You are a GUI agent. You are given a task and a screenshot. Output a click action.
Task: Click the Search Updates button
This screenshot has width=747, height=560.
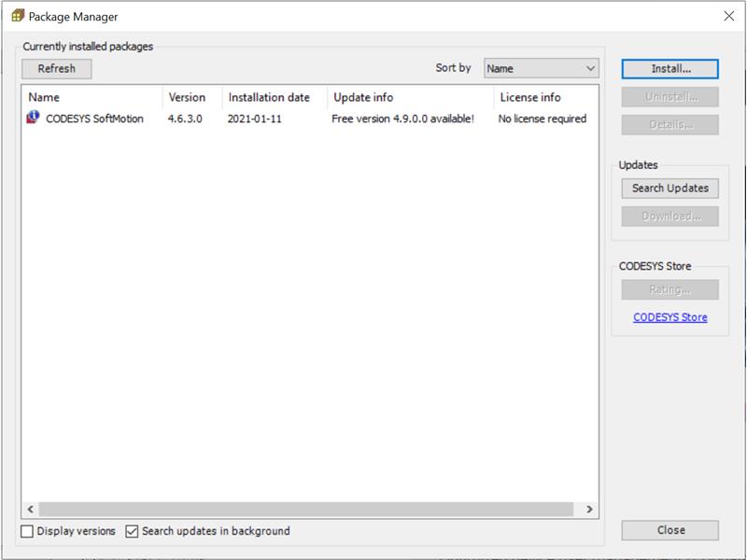point(669,189)
